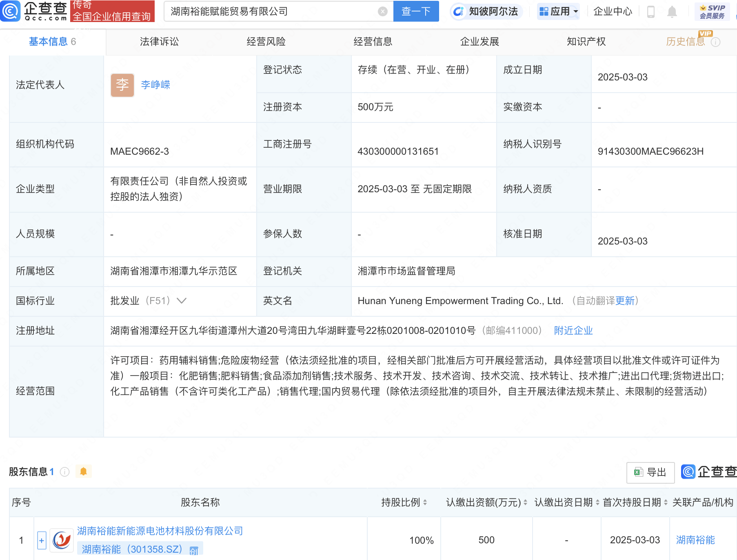The height and width of the screenshot is (560, 737).
Task: Switch to the 知识产权 tab
Action: pos(586,42)
